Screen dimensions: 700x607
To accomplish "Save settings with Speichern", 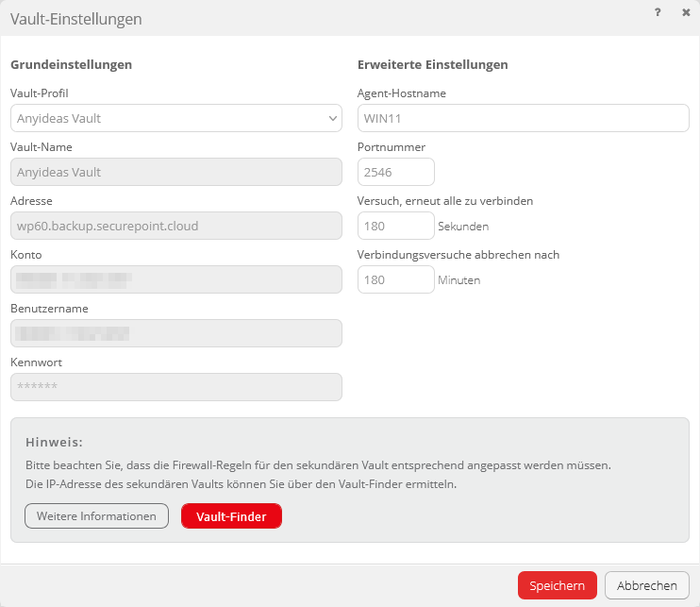I will [557, 585].
